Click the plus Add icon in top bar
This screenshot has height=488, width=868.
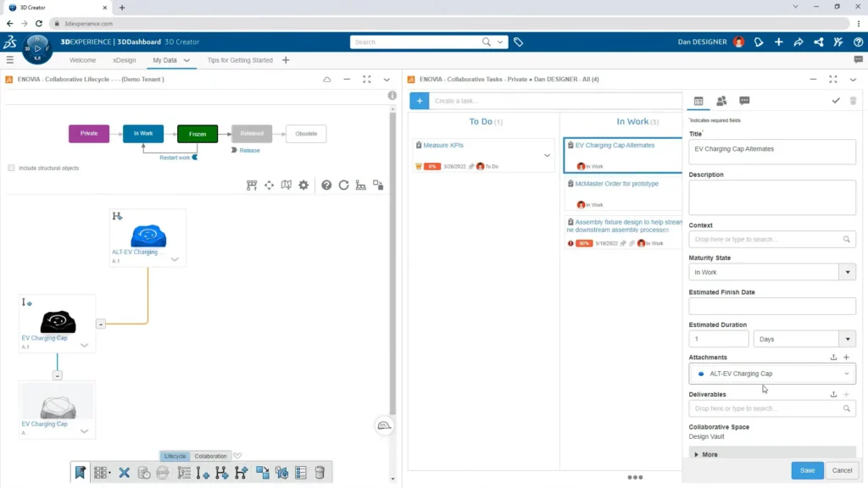pos(778,42)
